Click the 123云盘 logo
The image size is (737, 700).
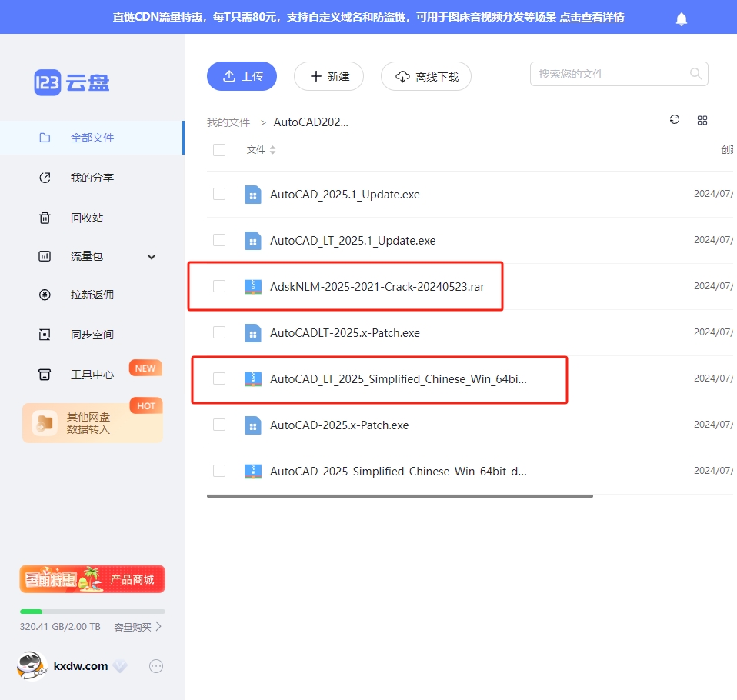pos(72,83)
